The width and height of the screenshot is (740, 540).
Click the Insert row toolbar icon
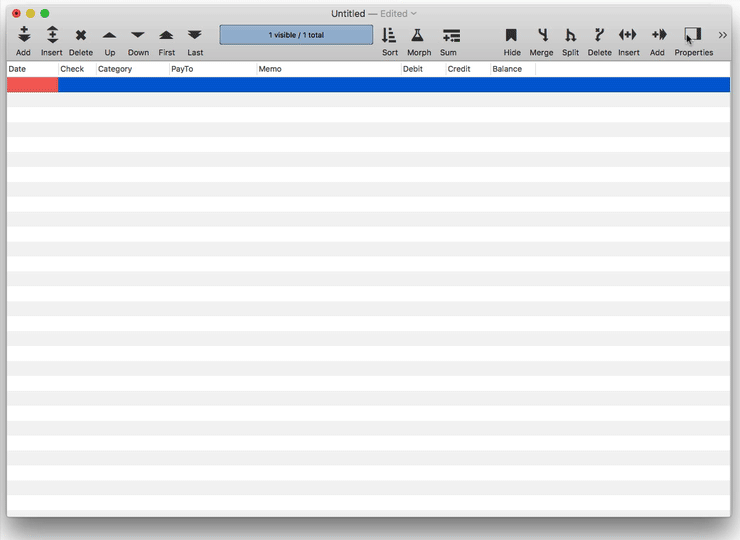pos(52,35)
